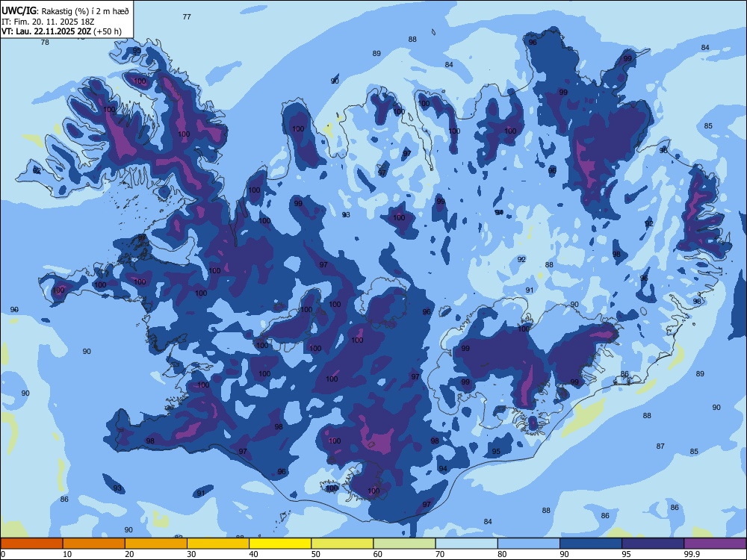Click legend label 0
This screenshot has height=560, width=747.
tap(3, 554)
